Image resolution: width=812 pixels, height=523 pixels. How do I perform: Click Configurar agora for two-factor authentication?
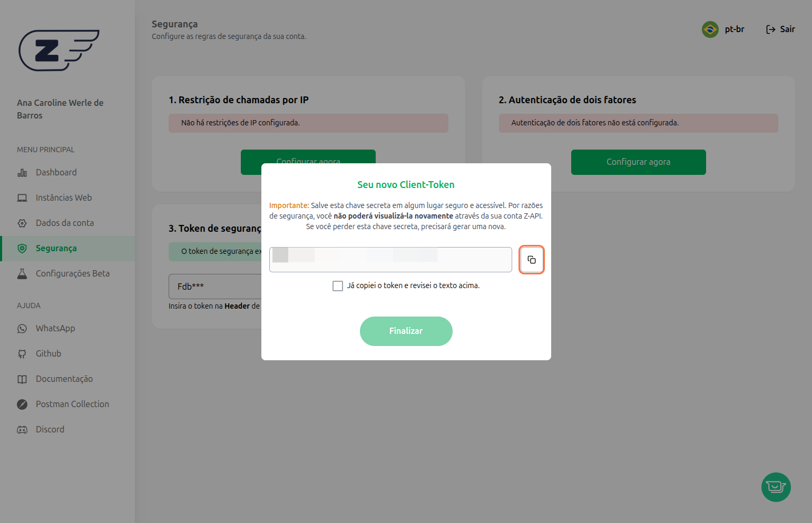[x=639, y=162]
